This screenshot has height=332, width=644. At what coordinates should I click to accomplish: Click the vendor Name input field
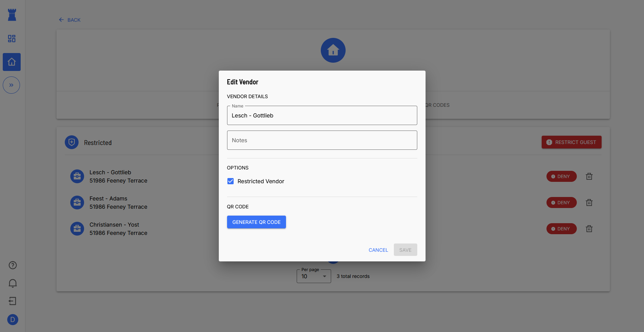[x=322, y=116]
